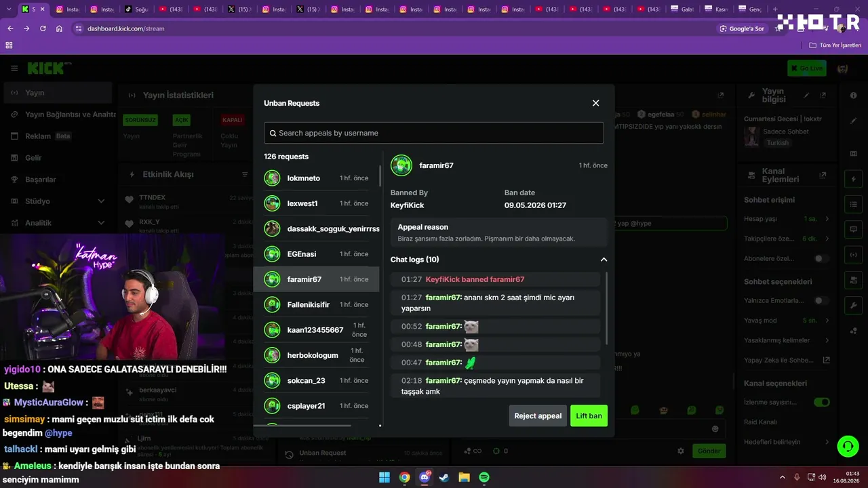This screenshot has height=488, width=868.
Task: Open Reklam Beta sidebar item
Action: tap(58, 136)
